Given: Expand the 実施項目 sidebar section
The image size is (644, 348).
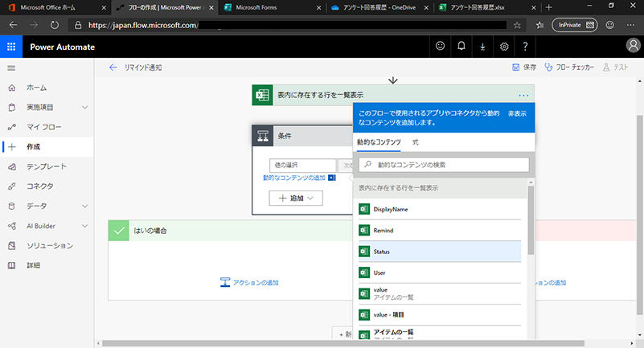Looking at the screenshot, I should tap(84, 108).
